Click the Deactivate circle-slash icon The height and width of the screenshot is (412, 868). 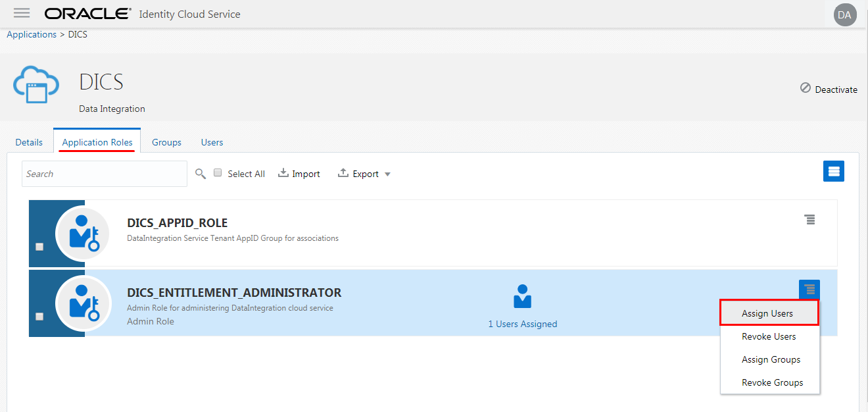tap(806, 88)
